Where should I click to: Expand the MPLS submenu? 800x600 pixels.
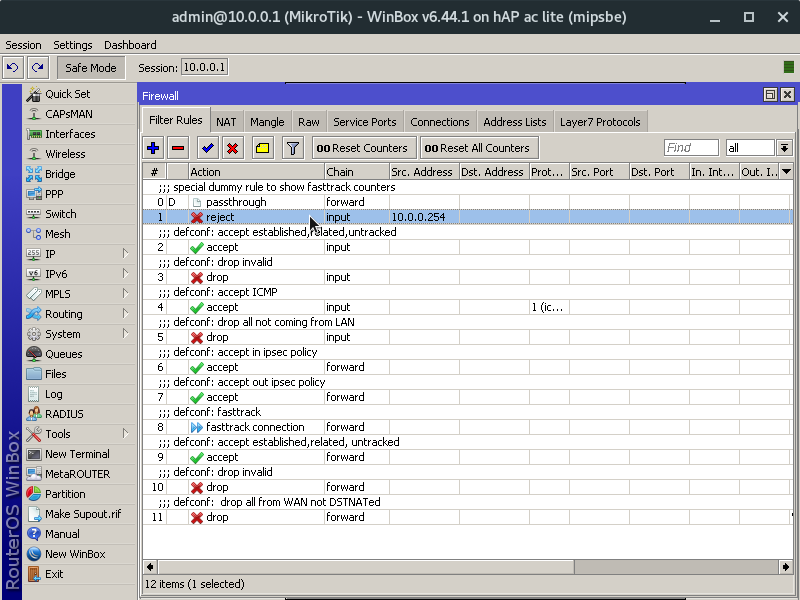[x=80, y=294]
